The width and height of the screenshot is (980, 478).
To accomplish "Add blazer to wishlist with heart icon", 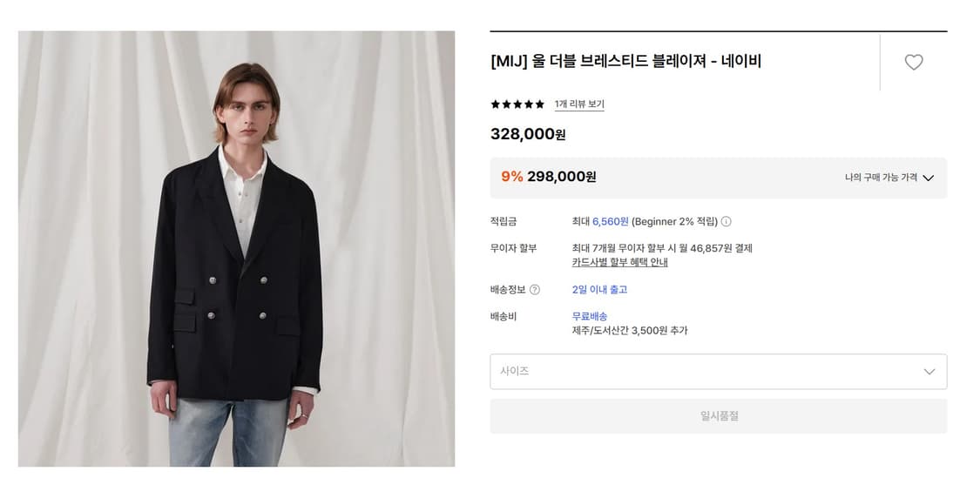I will (x=913, y=62).
